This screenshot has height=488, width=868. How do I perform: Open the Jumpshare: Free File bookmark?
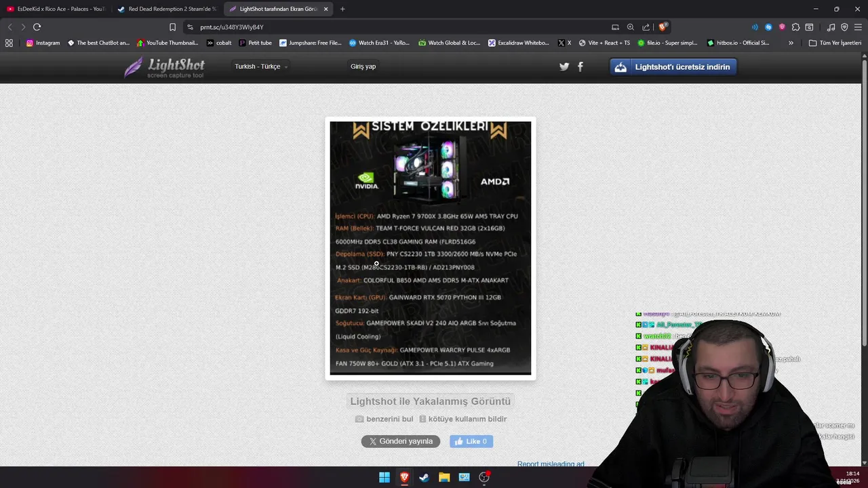(310, 43)
